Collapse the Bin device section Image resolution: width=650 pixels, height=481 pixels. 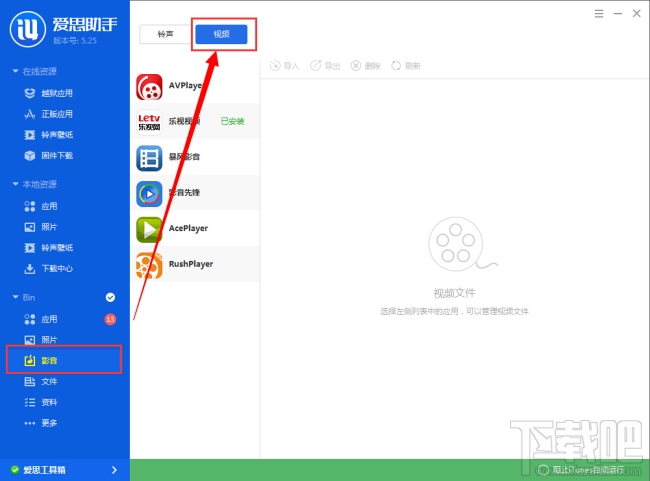click(x=15, y=297)
